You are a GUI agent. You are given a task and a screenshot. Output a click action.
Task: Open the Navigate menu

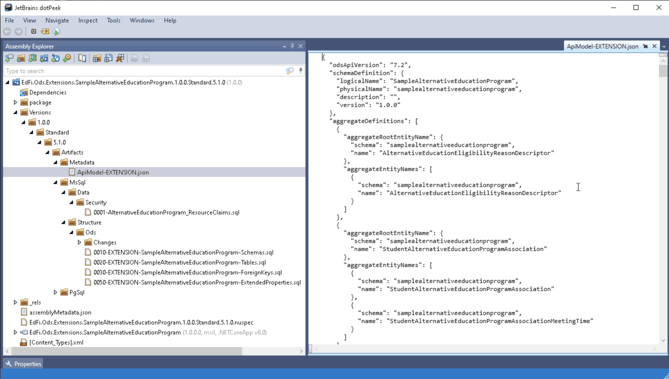57,20
